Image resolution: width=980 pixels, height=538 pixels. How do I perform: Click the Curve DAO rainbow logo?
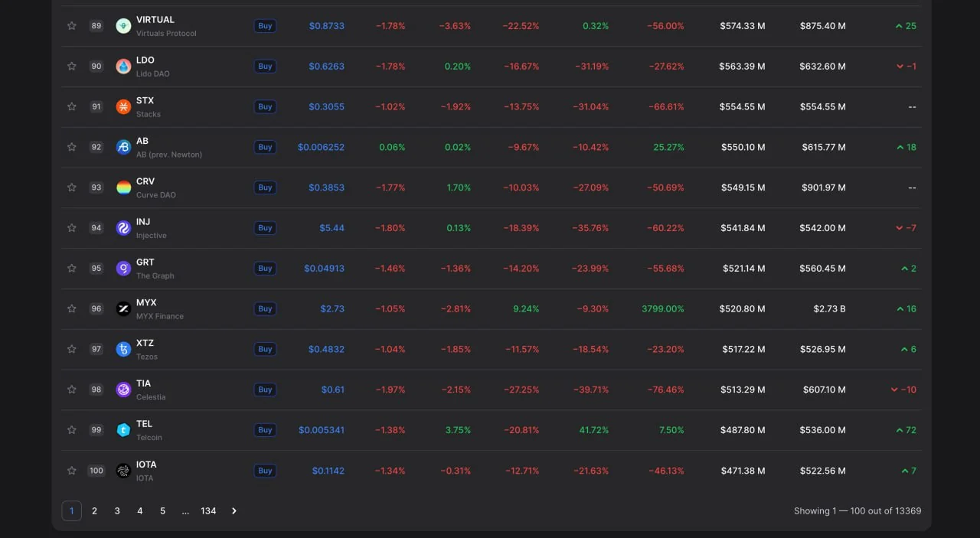pos(123,187)
